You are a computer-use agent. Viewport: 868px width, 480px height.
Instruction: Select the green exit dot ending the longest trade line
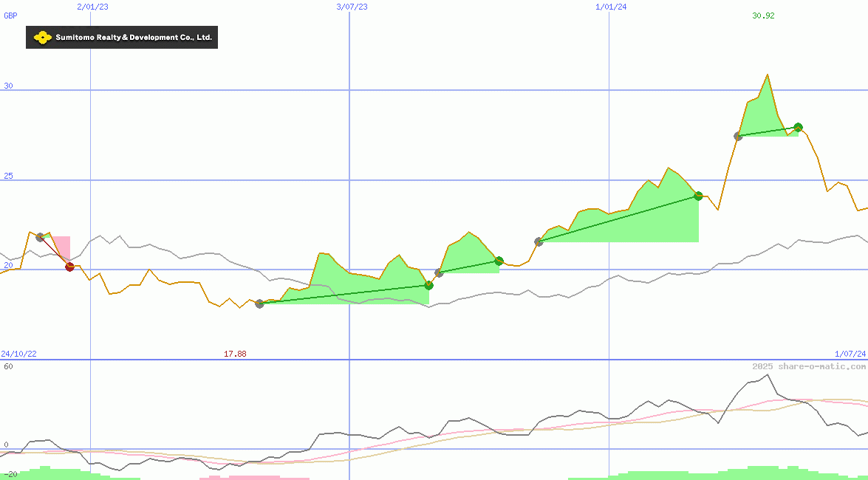pyautogui.click(x=698, y=196)
